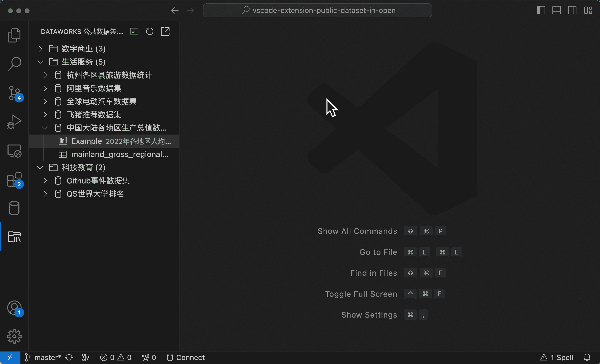Open the Manage gear icon
Image resolution: width=600 pixels, height=364 pixels.
click(14, 337)
